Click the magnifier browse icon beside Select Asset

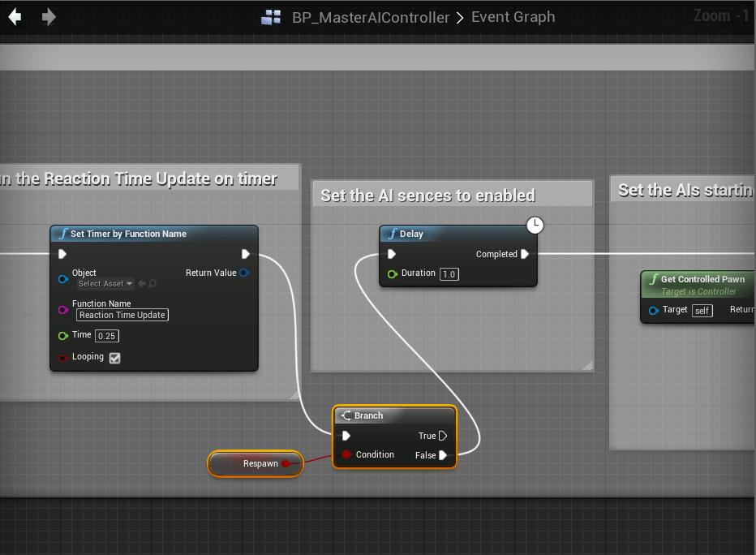(152, 284)
